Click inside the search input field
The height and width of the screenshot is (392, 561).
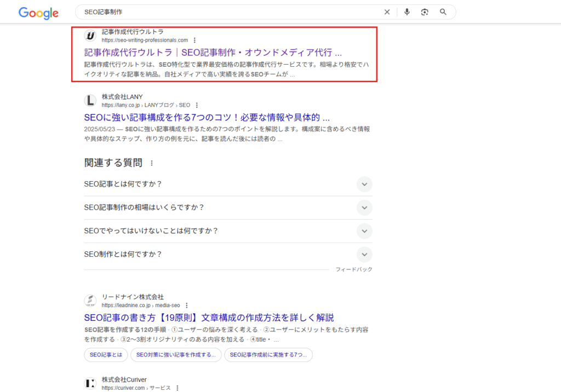[219, 11]
